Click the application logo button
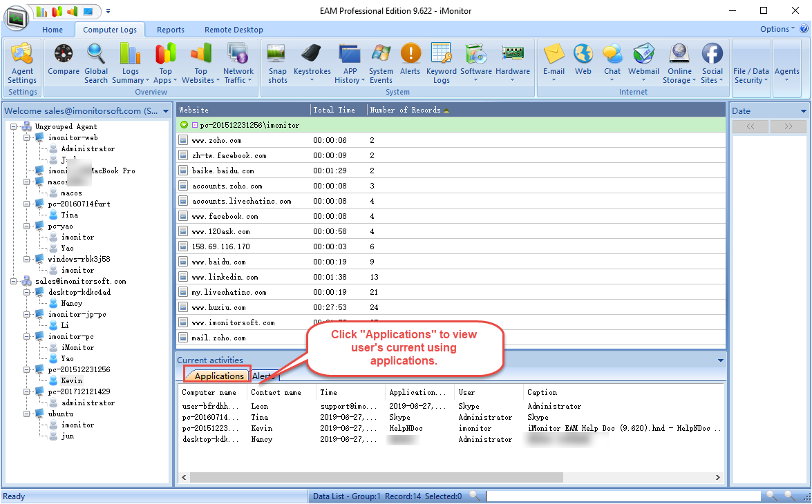This screenshot has width=812, height=504. (16, 18)
